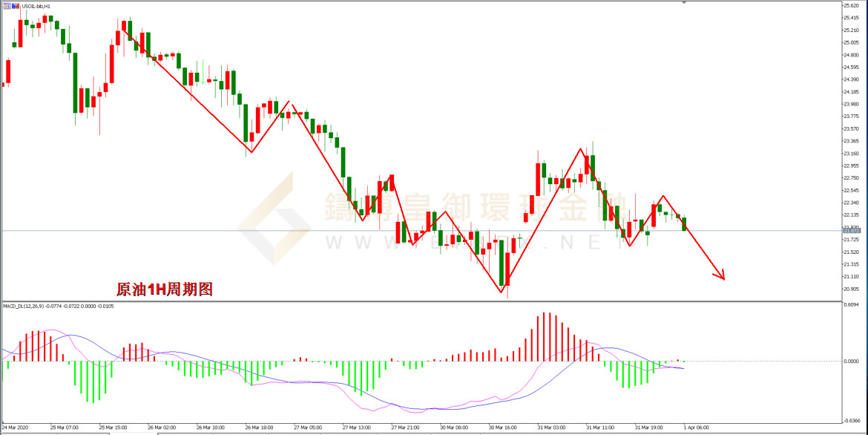Click the 0.6094 MACD scale value
The image size is (868, 435).
coord(851,305)
